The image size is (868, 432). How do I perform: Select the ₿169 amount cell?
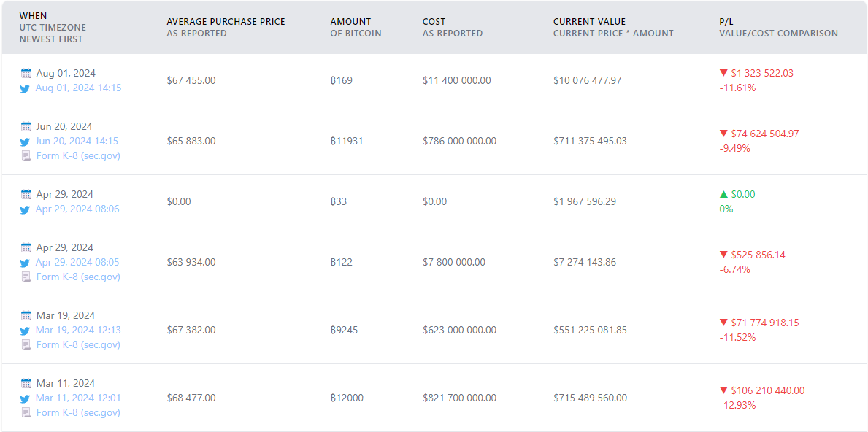(342, 81)
